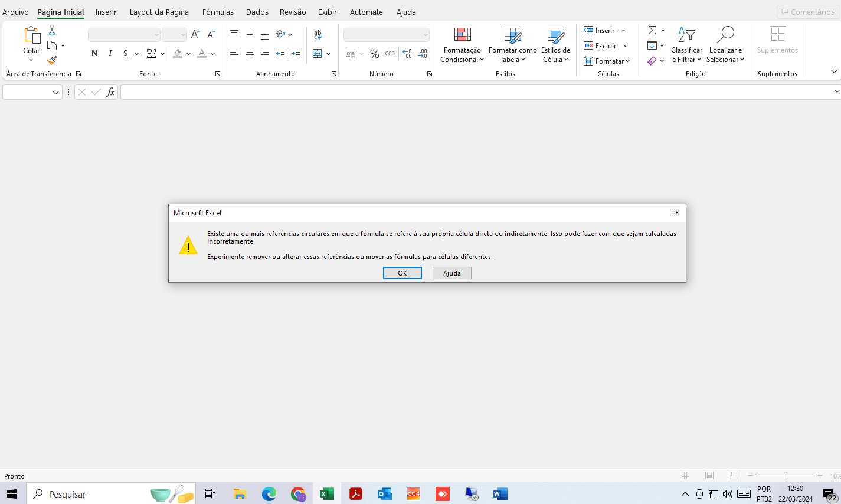Image resolution: width=841 pixels, height=504 pixels.
Task: Click the font color A icon
Action: (x=202, y=54)
